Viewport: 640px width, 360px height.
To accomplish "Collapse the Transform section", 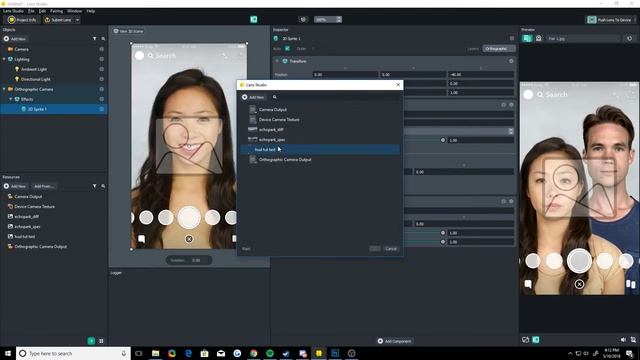I will pyautogui.click(x=277, y=61).
